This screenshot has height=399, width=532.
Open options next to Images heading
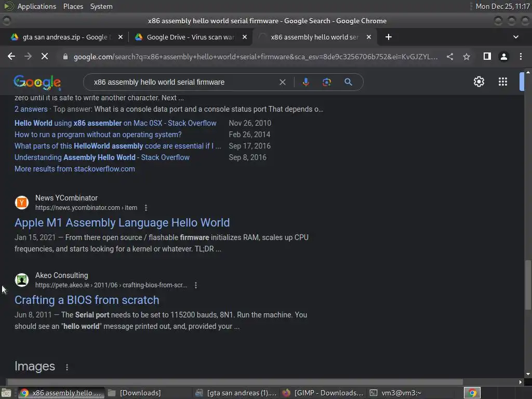click(x=67, y=367)
